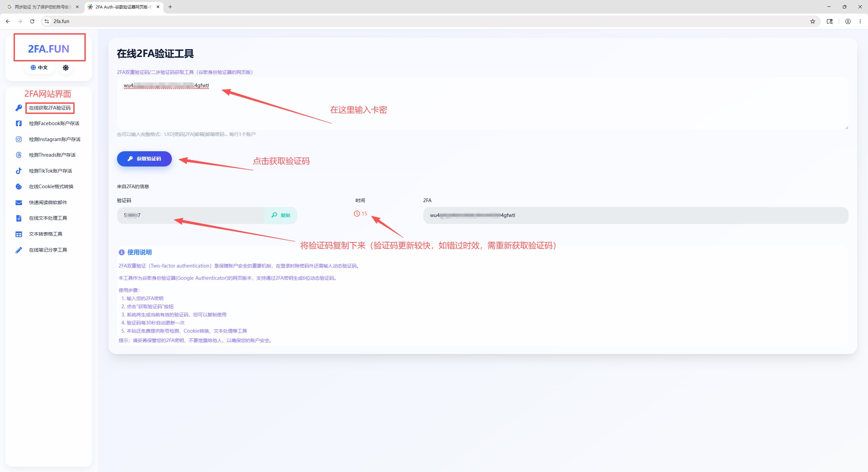Image resolution: width=868 pixels, height=472 pixels.
Task: Reload the current page
Action: [32, 21]
